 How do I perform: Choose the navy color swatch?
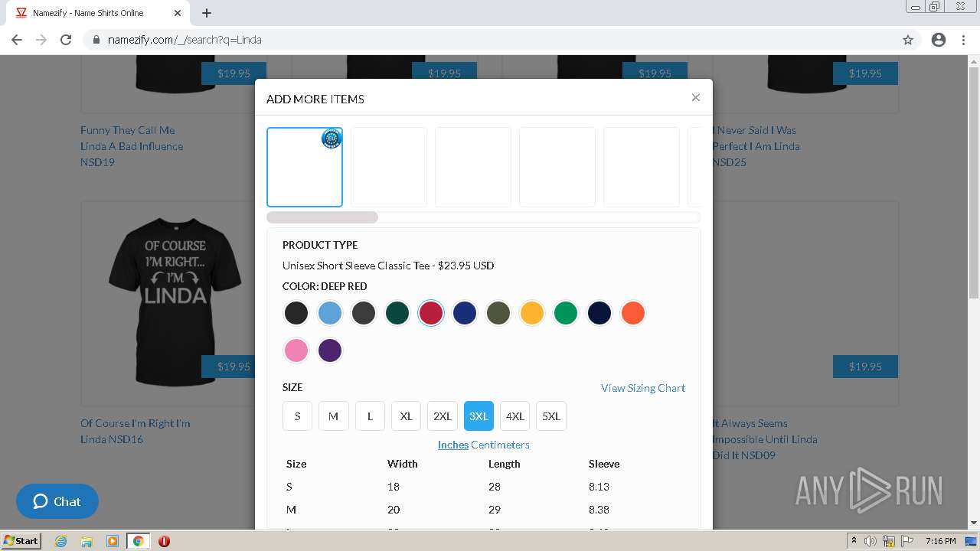599,313
